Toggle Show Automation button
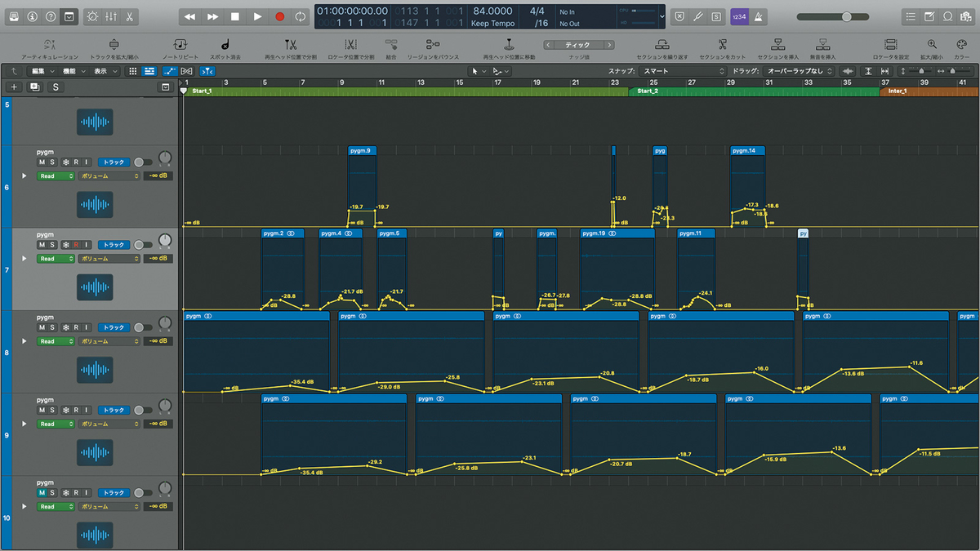Image resolution: width=980 pixels, height=551 pixels. click(170, 71)
